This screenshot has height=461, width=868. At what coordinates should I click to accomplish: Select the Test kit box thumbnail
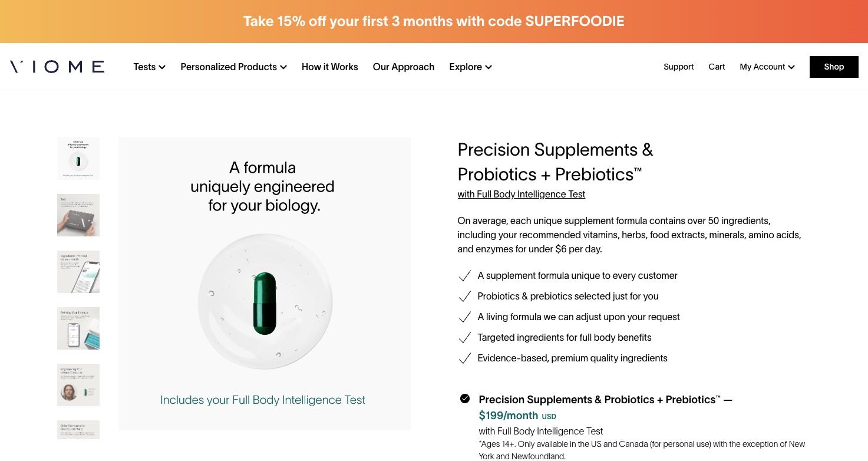coord(78,215)
